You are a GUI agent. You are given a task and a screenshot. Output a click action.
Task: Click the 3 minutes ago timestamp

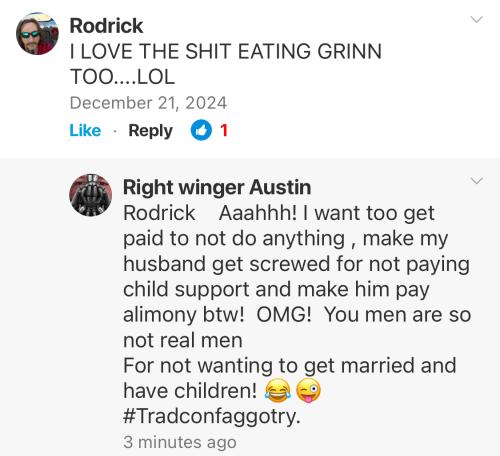pyautogui.click(x=180, y=442)
